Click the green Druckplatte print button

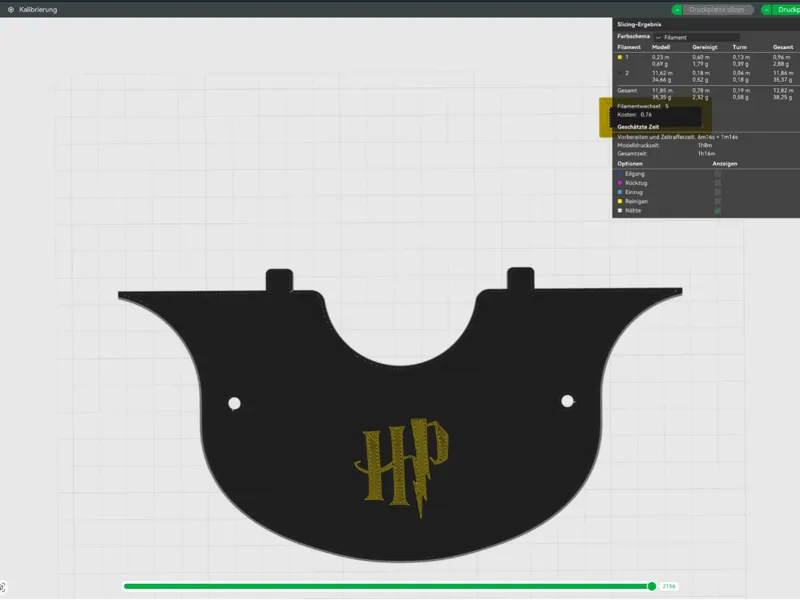pyautogui.click(x=788, y=10)
